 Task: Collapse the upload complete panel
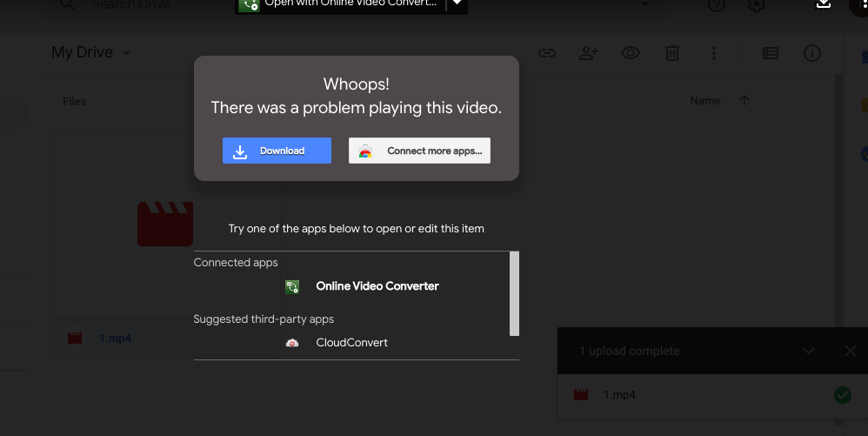coord(809,351)
